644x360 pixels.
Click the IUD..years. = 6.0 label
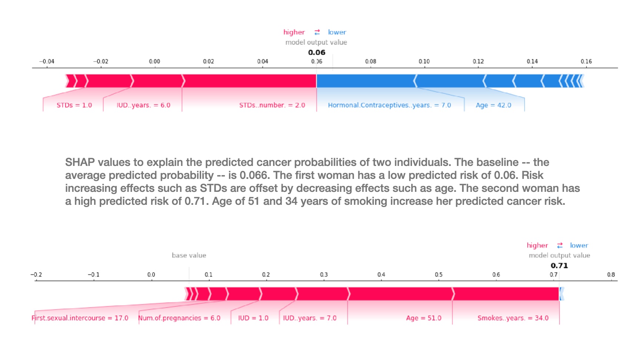point(143,105)
